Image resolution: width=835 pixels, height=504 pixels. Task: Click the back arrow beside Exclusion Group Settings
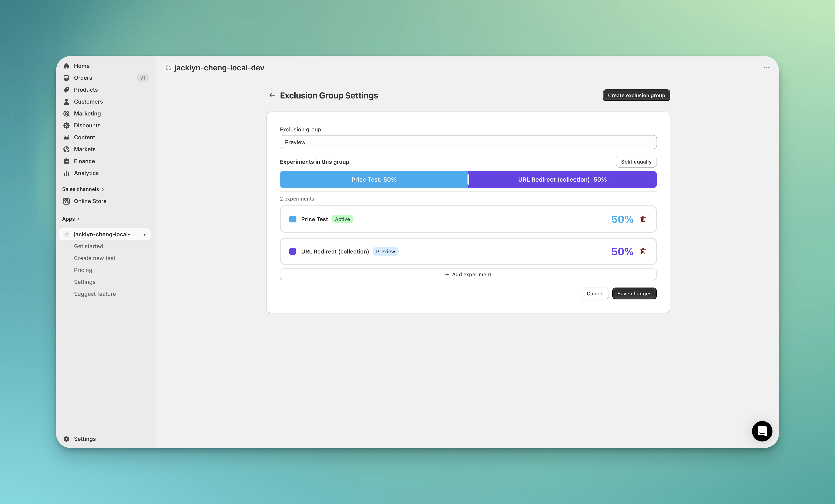click(272, 95)
